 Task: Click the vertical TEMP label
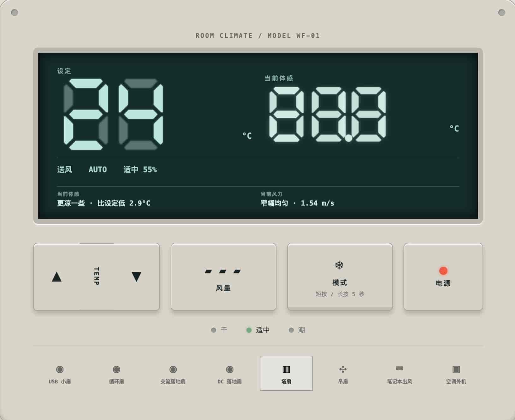point(97,276)
